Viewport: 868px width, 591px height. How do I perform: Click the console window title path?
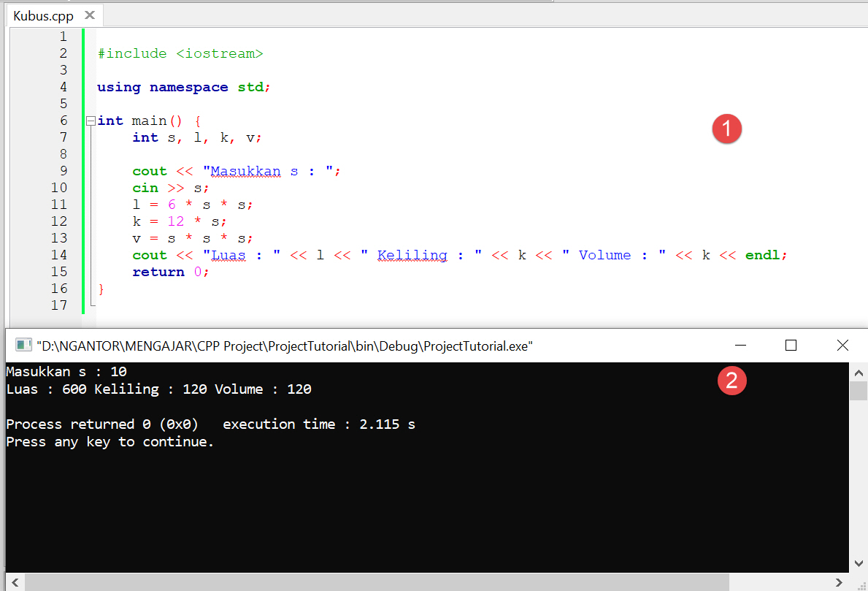285,346
